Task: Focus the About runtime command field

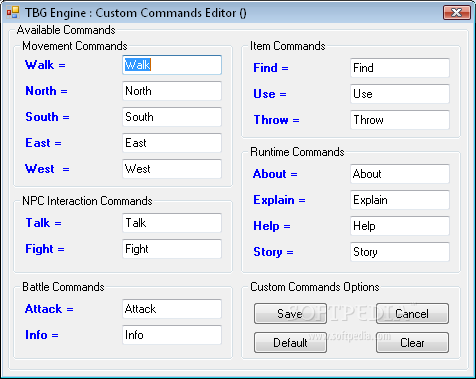Action: (x=400, y=174)
